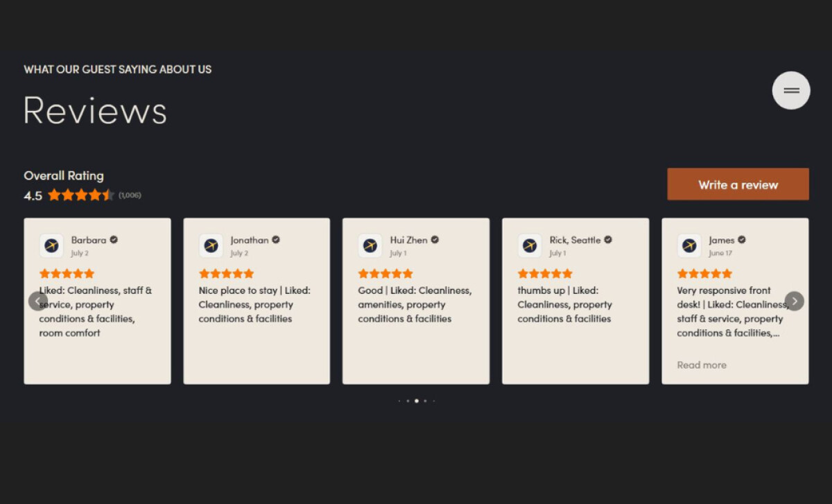This screenshot has width=832, height=504.
Task: Open Jonathan's review card
Action: coord(257,301)
